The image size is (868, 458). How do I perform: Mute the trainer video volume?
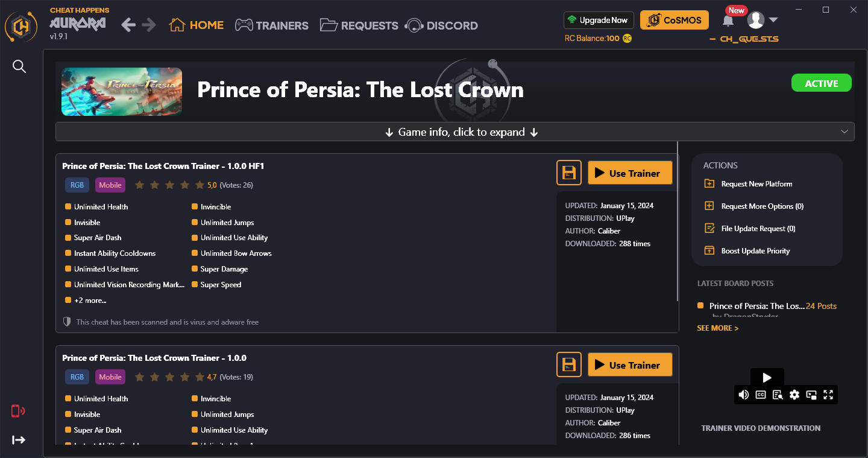744,395
